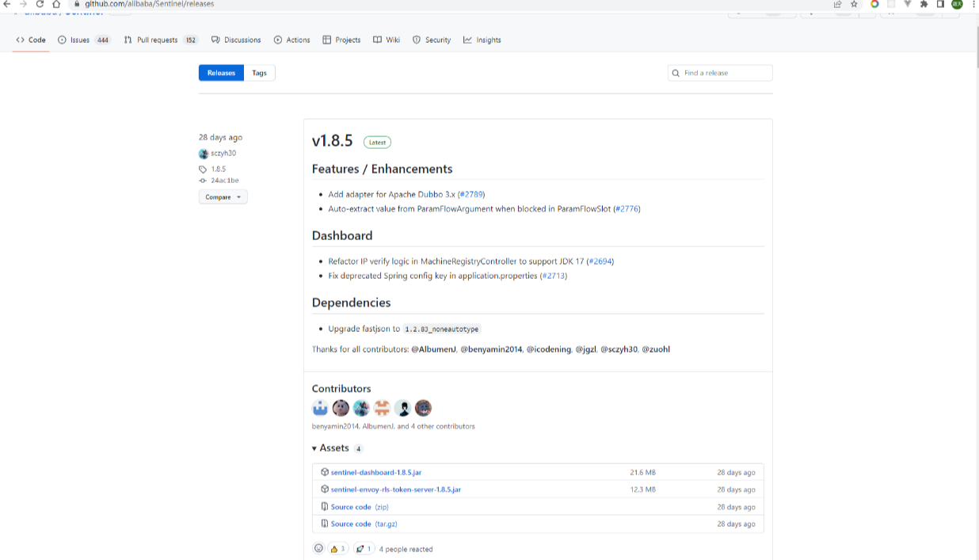
Task: Click the sczyh30 author avatar
Action: click(204, 154)
